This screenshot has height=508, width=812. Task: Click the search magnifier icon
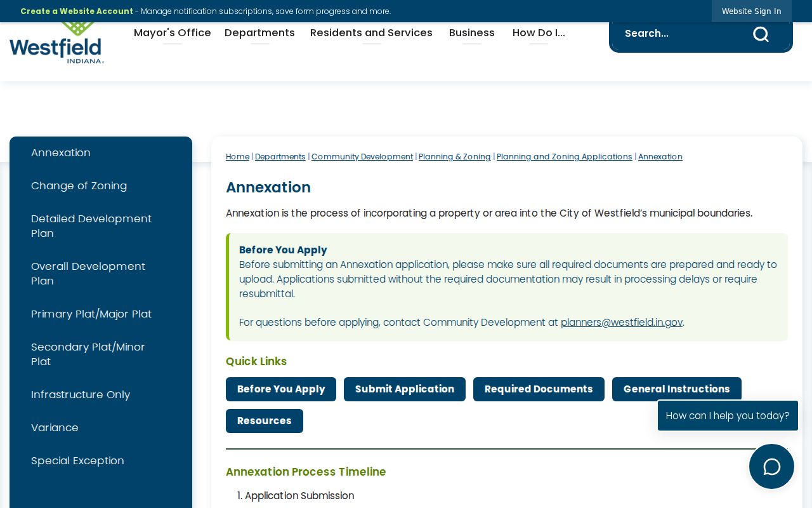tap(761, 34)
